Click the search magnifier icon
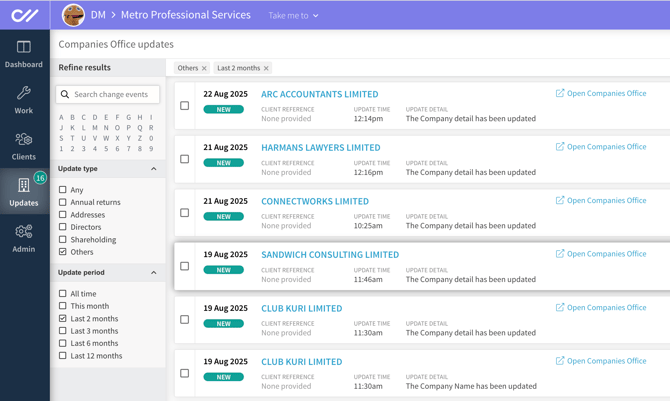 (65, 94)
